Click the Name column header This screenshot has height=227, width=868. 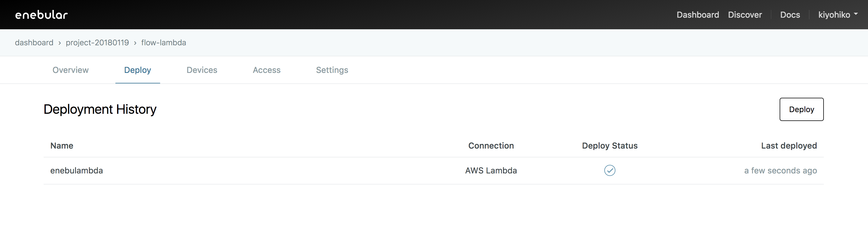(x=62, y=146)
